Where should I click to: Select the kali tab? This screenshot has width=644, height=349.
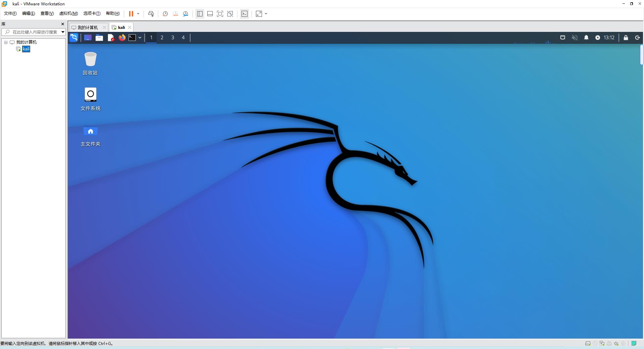[x=121, y=28]
